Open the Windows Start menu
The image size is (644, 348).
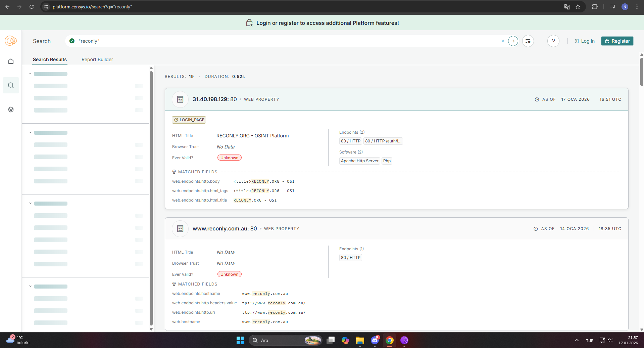[240, 340]
